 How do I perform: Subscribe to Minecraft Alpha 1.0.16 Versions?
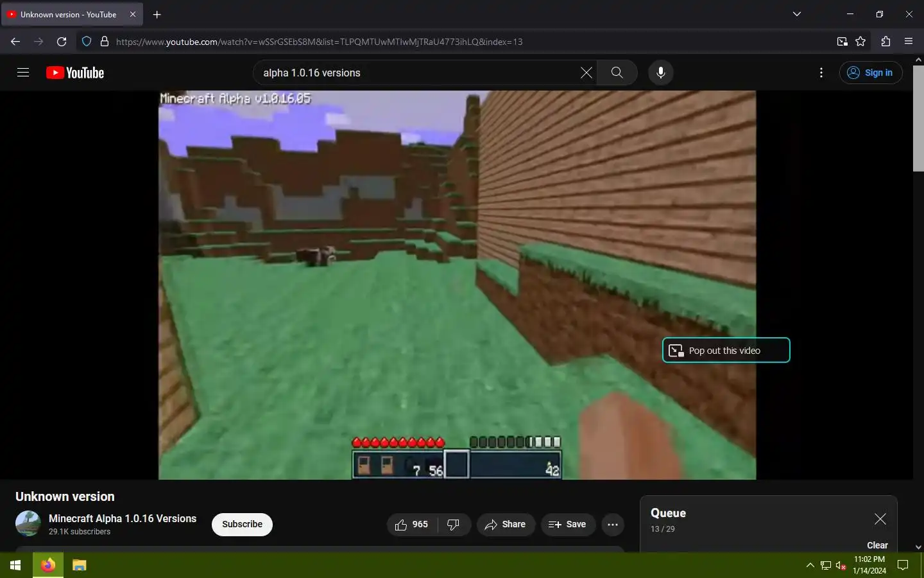tap(242, 524)
